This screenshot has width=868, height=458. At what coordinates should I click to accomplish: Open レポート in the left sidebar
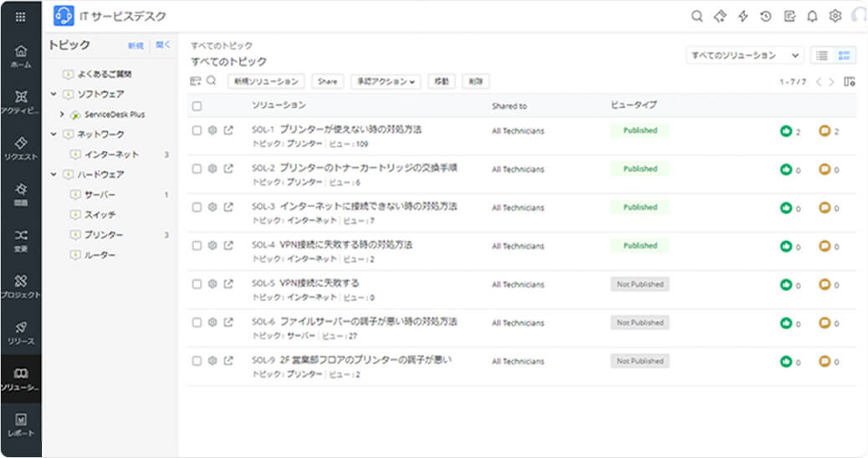21,425
